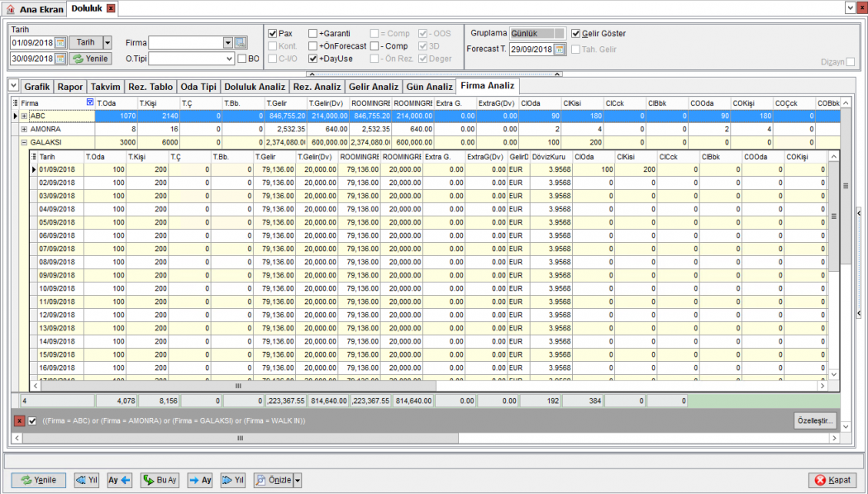This screenshot has width=868, height=494.
Task: Check the BO checkbox
Action: tap(242, 59)
